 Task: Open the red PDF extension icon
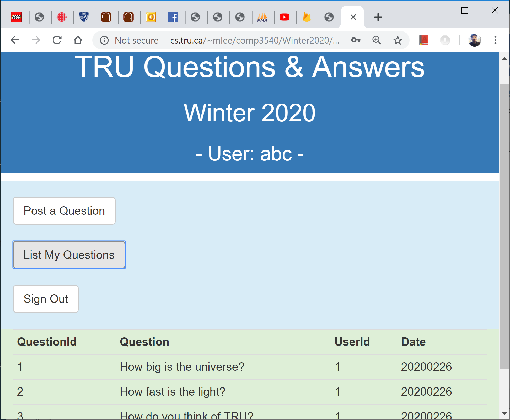423,40
